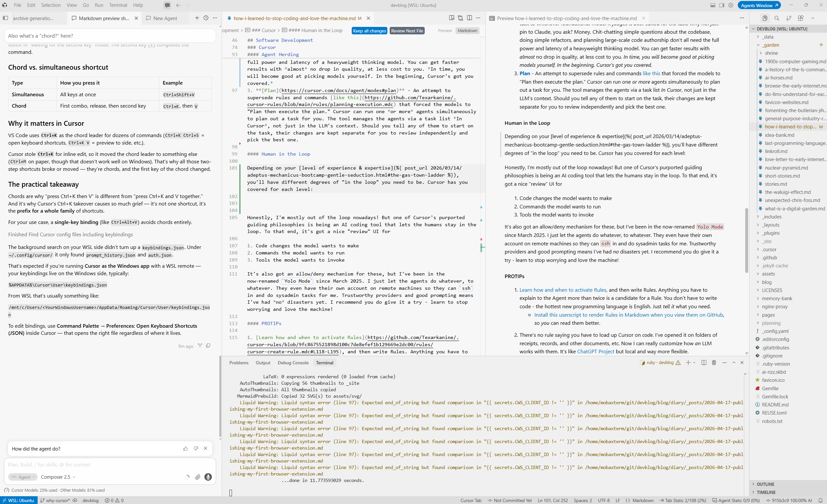Switch to the Debug Console tab

click(x=293, y=363)
